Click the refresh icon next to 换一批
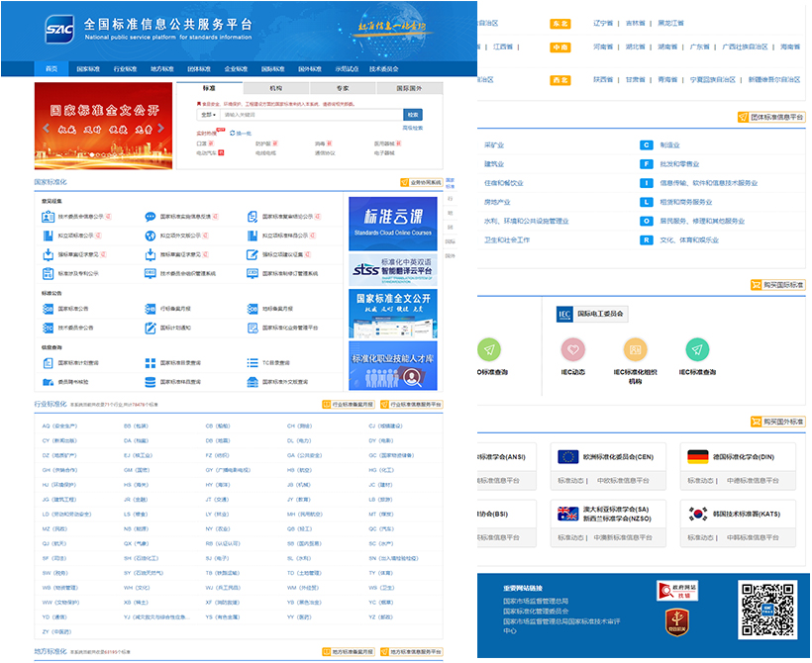This screenshot has width=812, height=663. tap(233, 133)
